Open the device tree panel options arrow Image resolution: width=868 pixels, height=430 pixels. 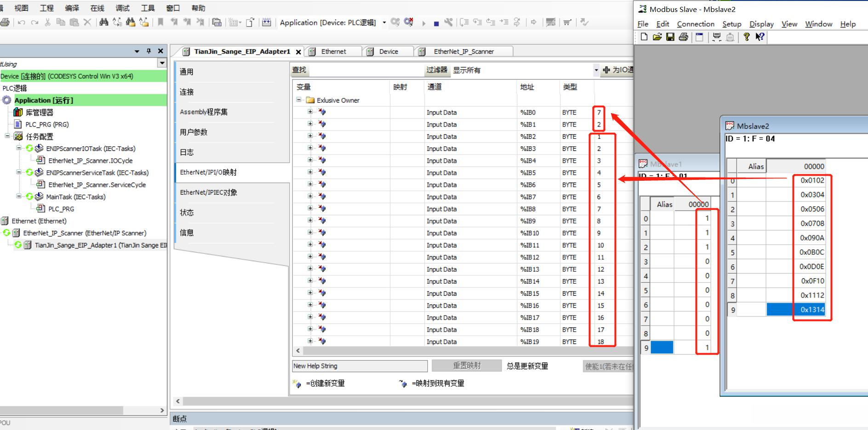(137, 52)
